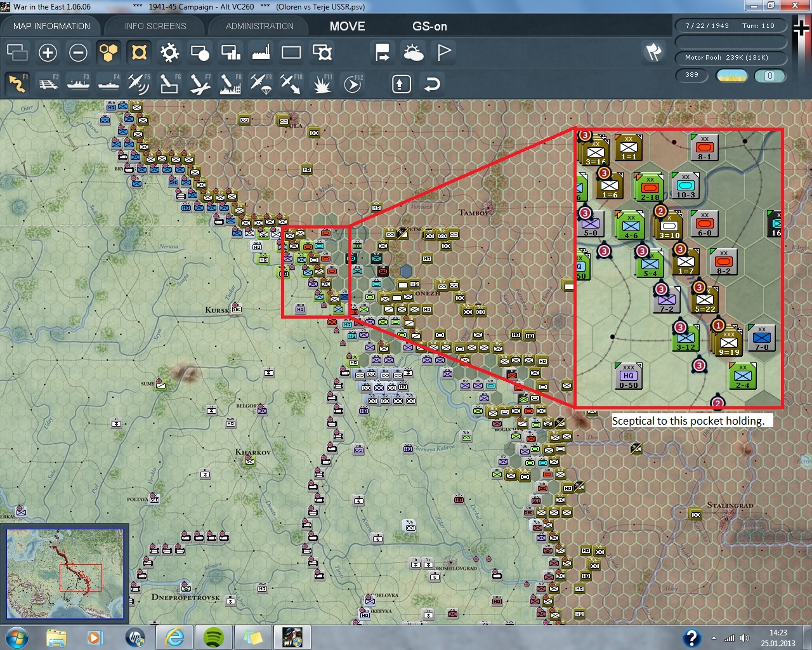This screenshot has height=650, width=812.
Task: Click the 389 counter field
Action: pos(692,75)
